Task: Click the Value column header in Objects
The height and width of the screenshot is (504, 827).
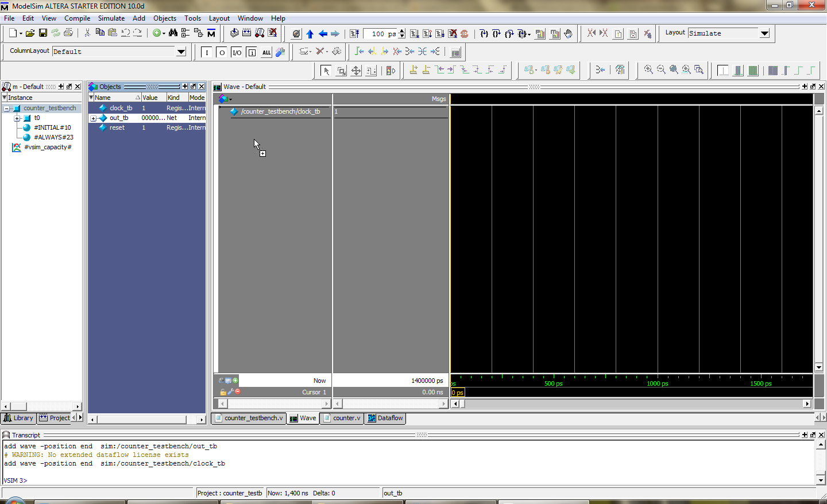Action: tap(153, 98)
